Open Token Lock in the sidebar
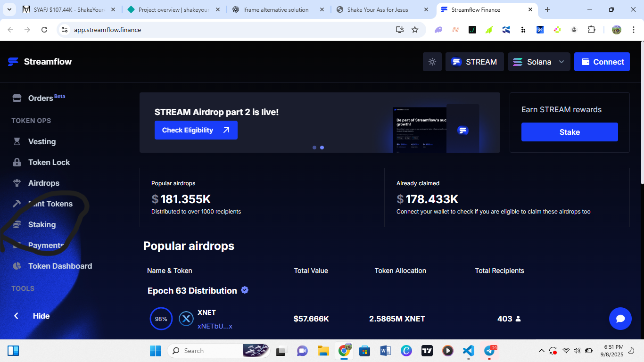This screenshot has width=644, height=362. pyautogui.click(x=49, y=162)
